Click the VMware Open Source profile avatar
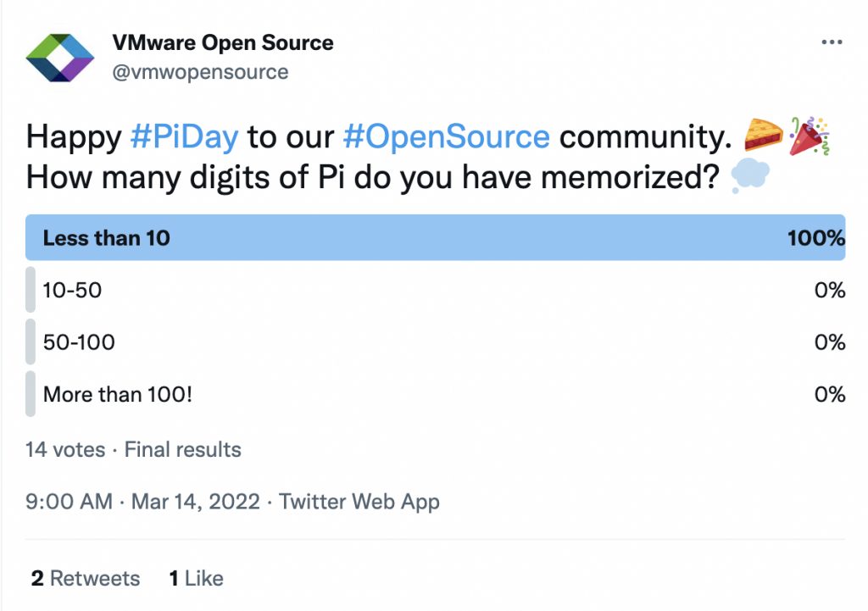 59,58
